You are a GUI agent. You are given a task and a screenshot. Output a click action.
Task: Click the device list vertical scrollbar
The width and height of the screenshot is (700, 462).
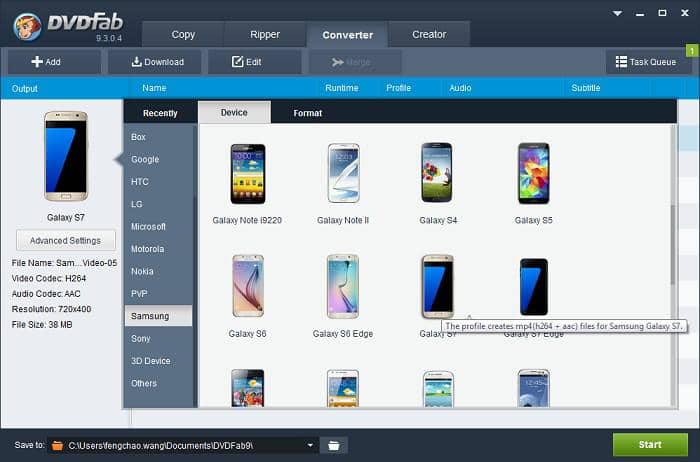673,246
